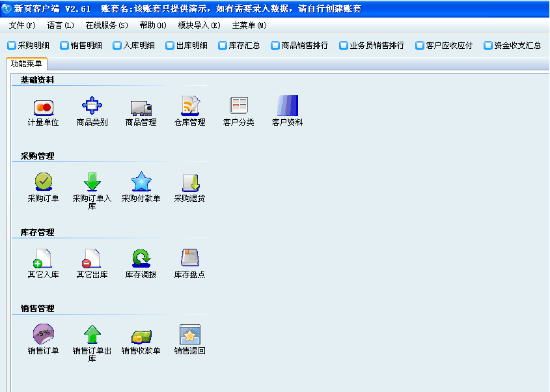Open 库存调拨 (stock transfer)
This screenshot has width=550, height=392.
(x=141, y=260)
